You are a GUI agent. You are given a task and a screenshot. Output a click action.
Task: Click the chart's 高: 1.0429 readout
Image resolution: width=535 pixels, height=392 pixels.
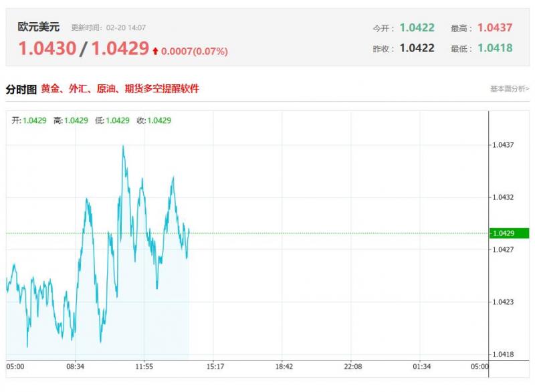[71, 120]
